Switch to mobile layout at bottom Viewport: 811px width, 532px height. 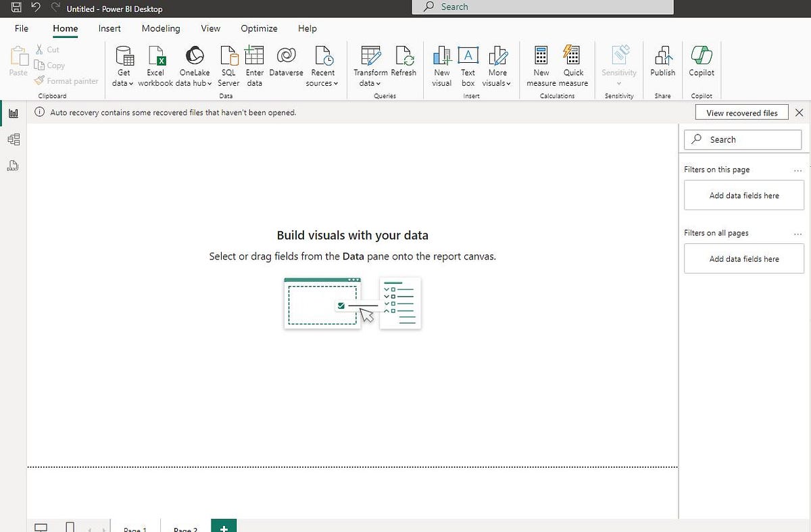(70, 527)
